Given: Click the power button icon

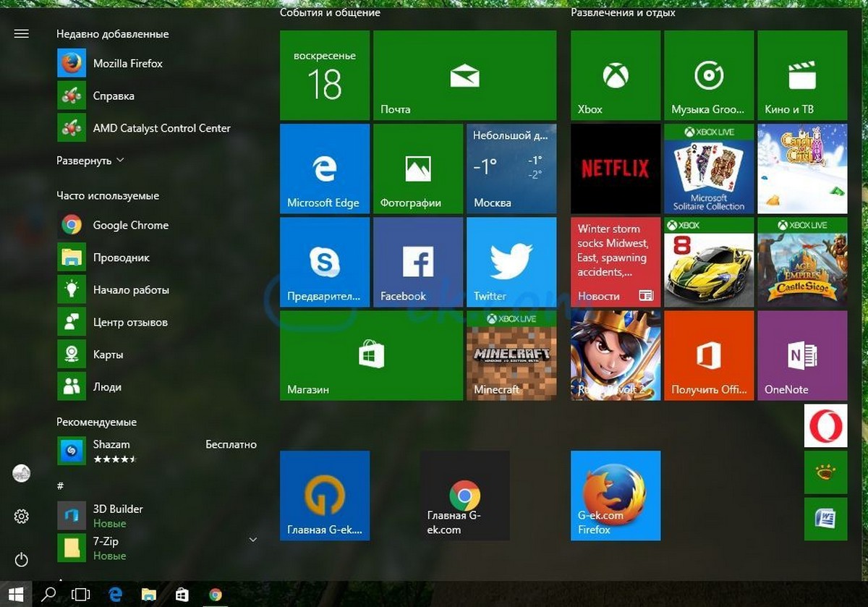Looking at the screenshot, I should [x=21, y=559].
